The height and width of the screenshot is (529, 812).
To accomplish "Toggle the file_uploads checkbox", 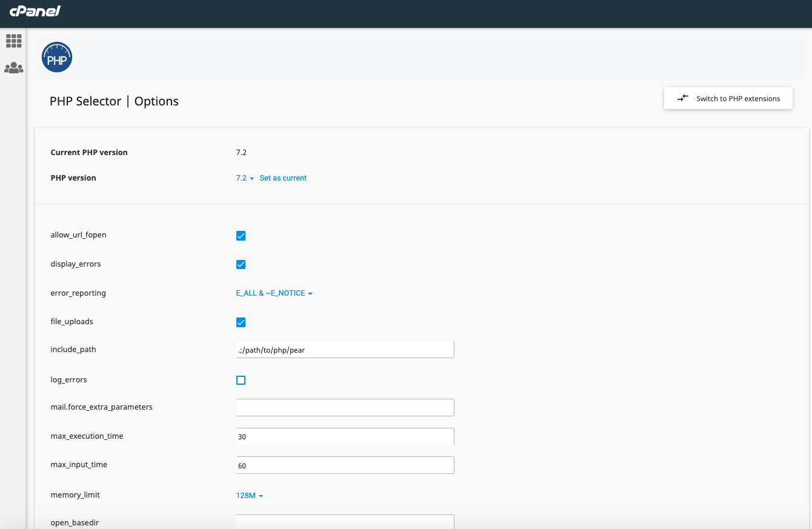I will coord(241,322).
